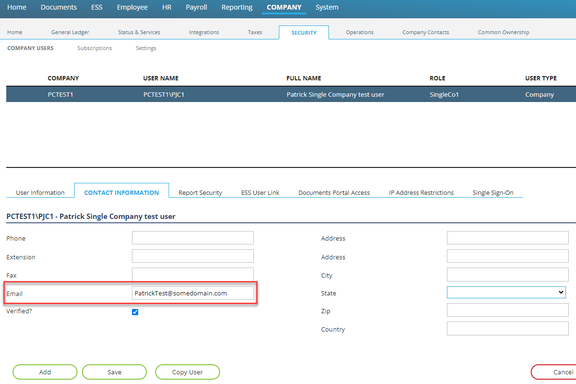Select the PCTEST1\PJC1 user row

click(291, 94)
